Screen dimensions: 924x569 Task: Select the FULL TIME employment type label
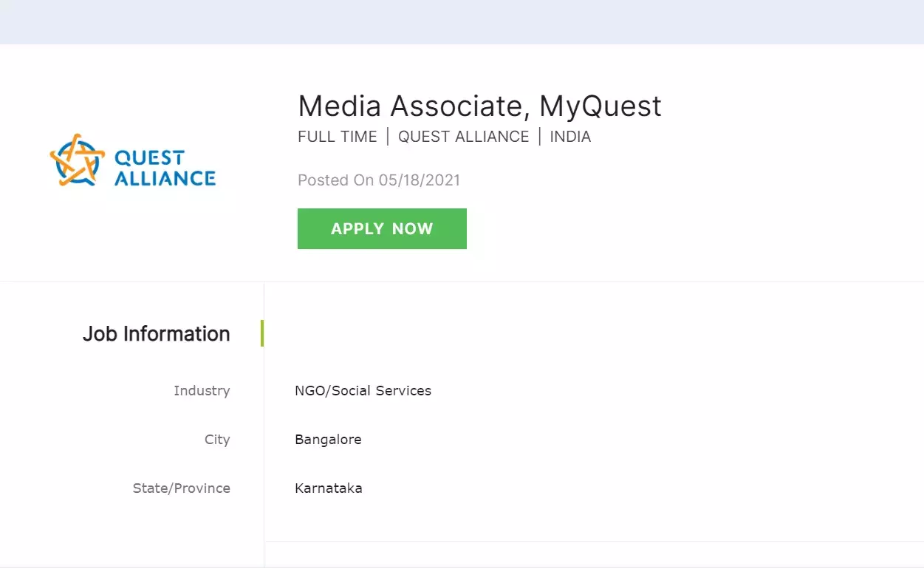337,136
